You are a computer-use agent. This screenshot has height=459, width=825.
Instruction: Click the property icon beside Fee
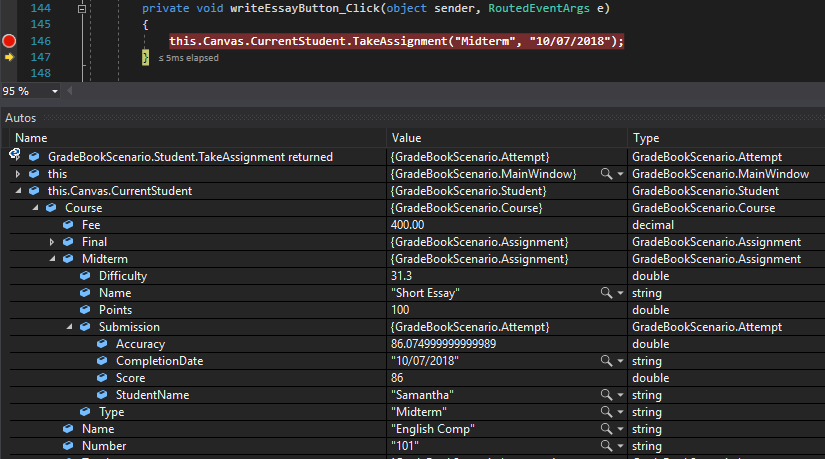point(68,225)
